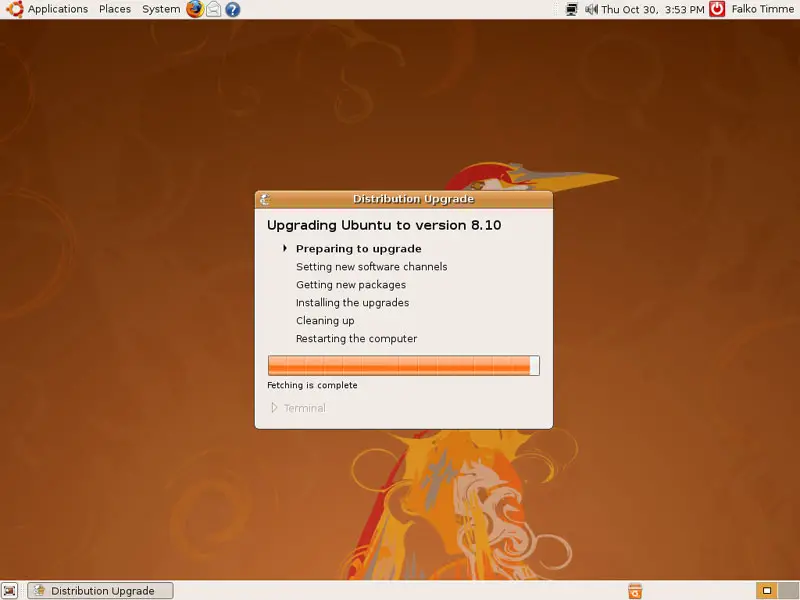The width and height of the screenshot is (800, 600).
Task: Click the Thu Oct 30 clock
Action: (652, 9)
